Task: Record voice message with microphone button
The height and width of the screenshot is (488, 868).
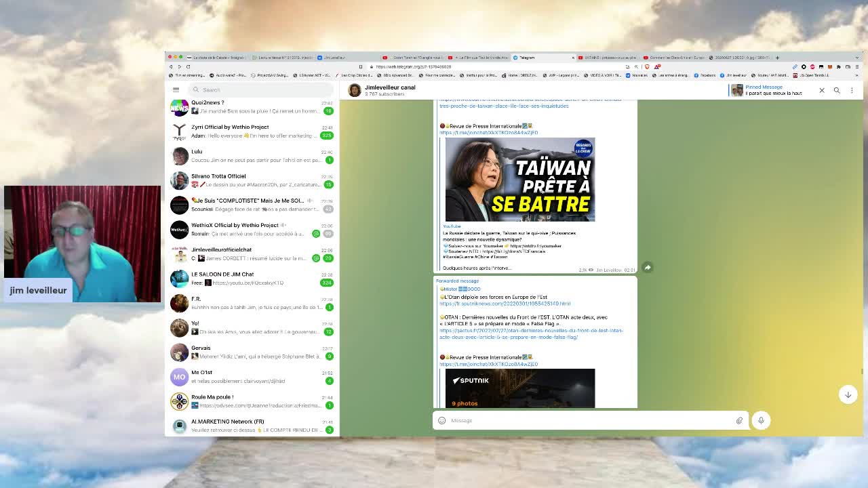Action: tap(761, 420)
